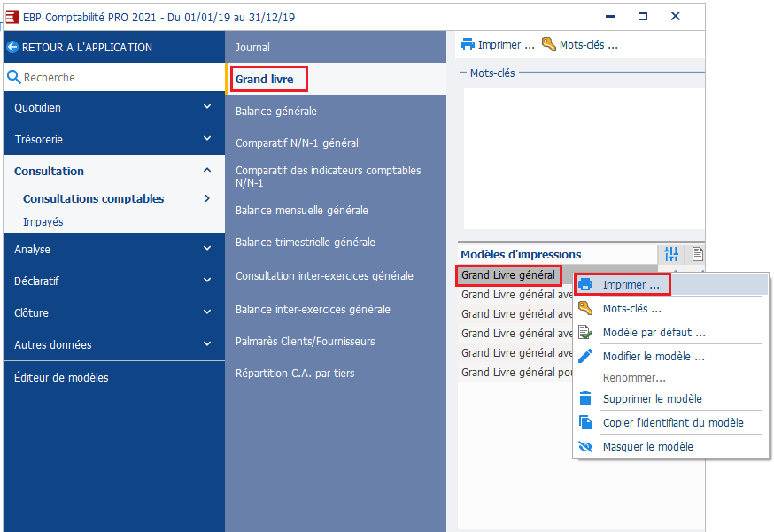Click Imprimer button in top toolbar
This screenshot has height=532, width=774.
click(x=498, y=45)
